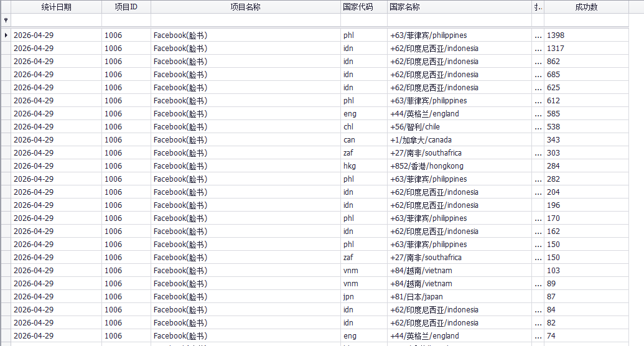The image size is (644, 346).
Task: Click the filter box under 项目名称
Action: (x=245, y=21)
